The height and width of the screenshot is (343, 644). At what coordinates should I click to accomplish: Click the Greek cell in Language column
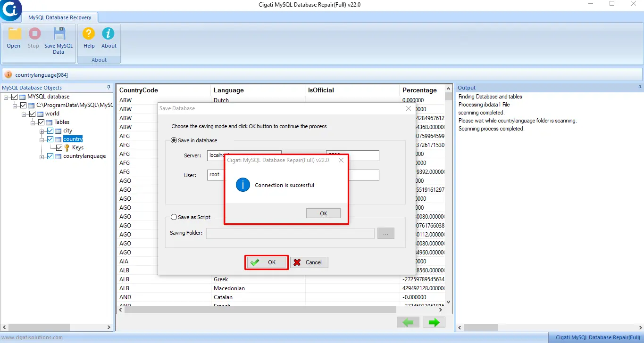pos(258,279)
